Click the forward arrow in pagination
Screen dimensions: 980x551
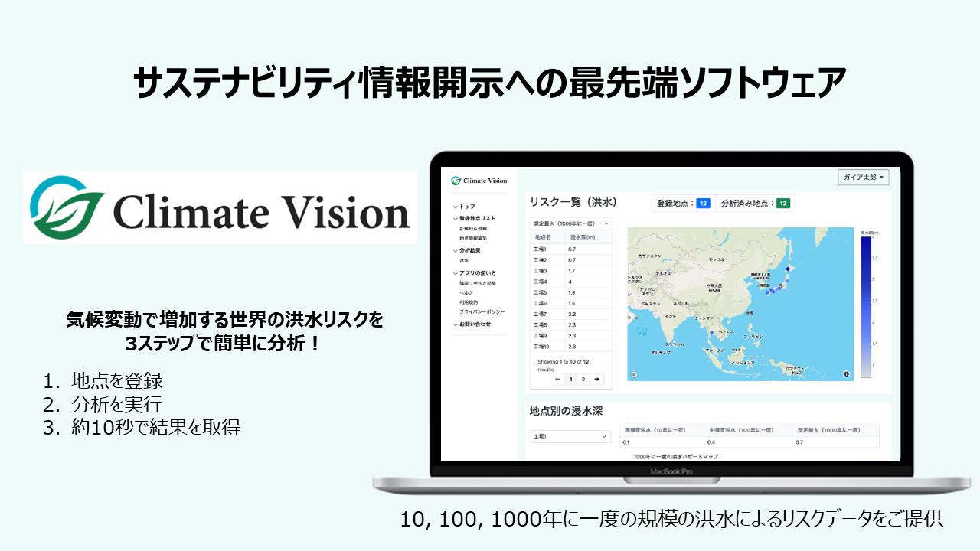click(x=597, y=380)
